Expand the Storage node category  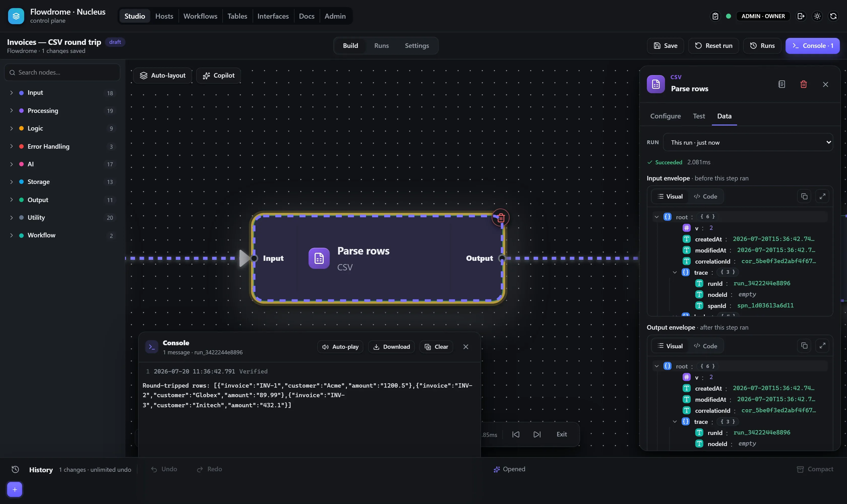point(62,182)
